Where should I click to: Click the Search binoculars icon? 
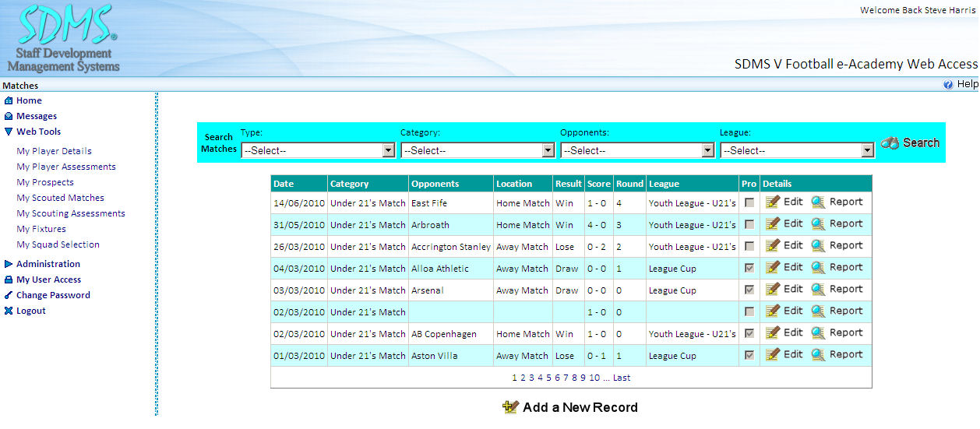pos(890,142)
